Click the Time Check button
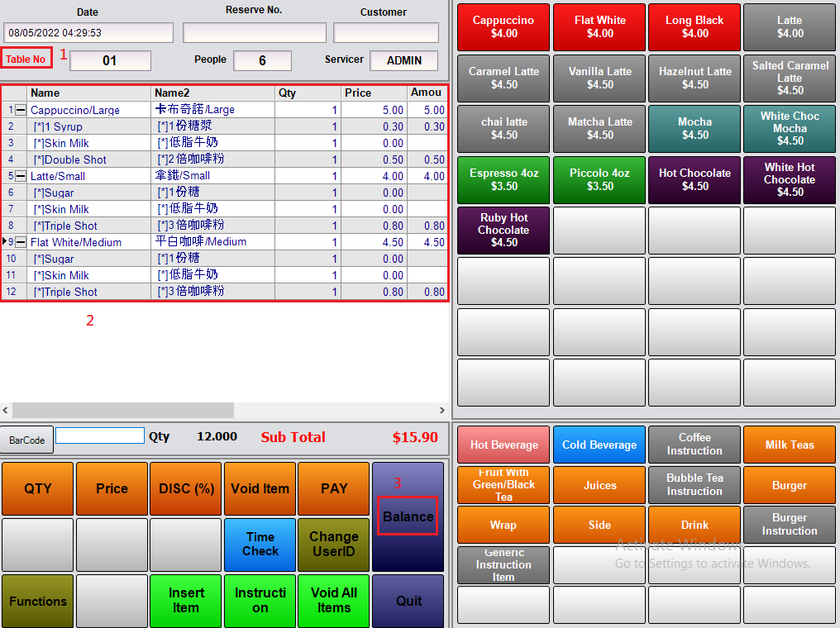Image resolution: width=840 pixels, height=628 pixels. (x=260, y=544)
